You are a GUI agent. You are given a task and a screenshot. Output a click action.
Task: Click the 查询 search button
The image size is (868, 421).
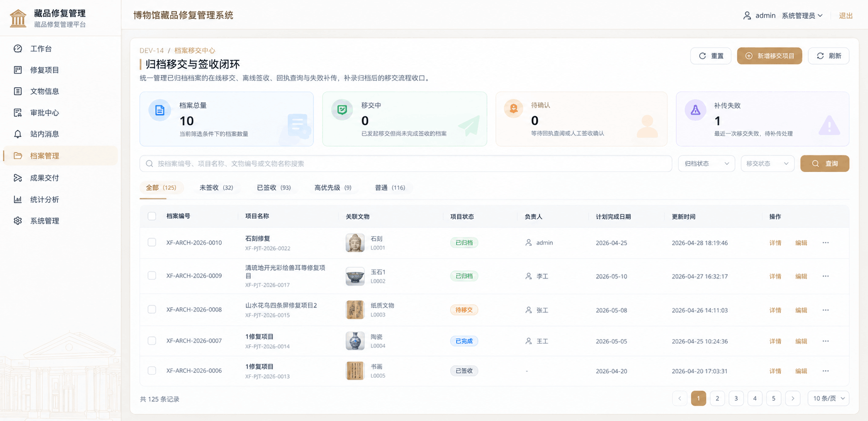[x=825, y=164]
